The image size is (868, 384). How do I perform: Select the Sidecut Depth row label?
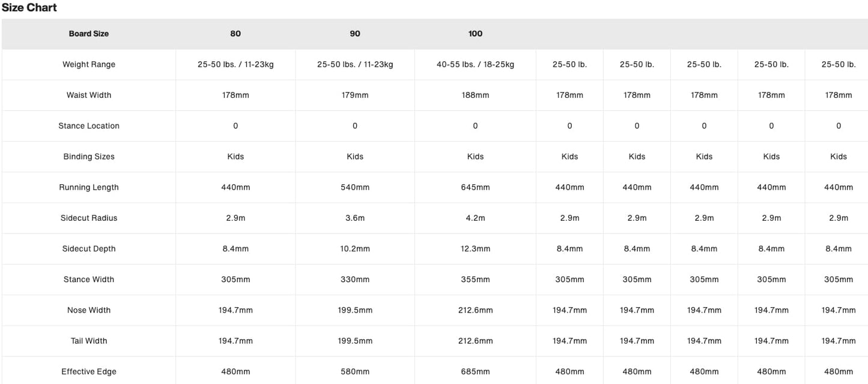[89, 248]
